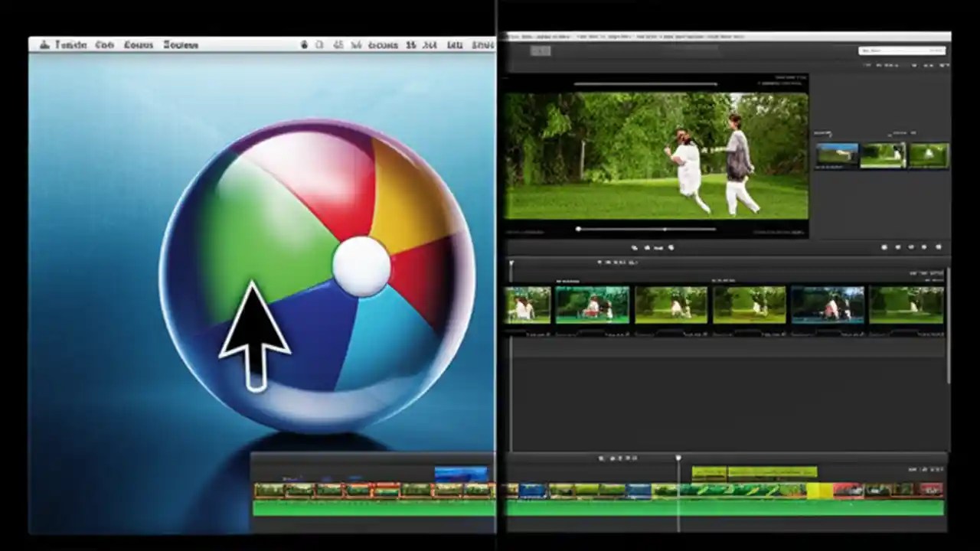Screen dimensions: 980x551
Task: Select the crop tool in the viewer toolbar
Action: coord(635,246)
